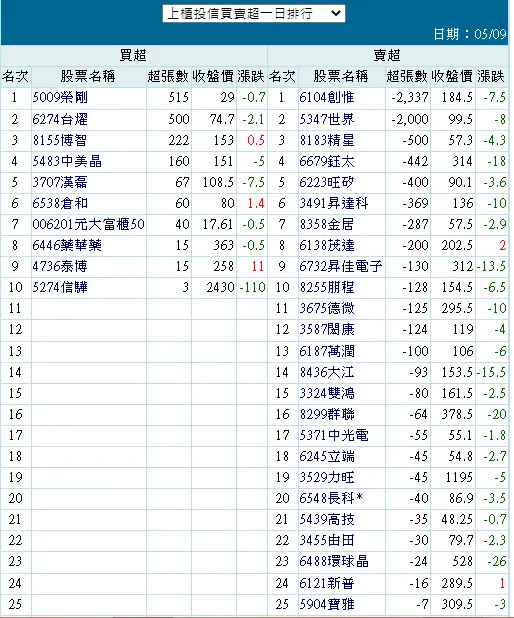Open stock link 3324雙鴻

[x=327, y=393]
